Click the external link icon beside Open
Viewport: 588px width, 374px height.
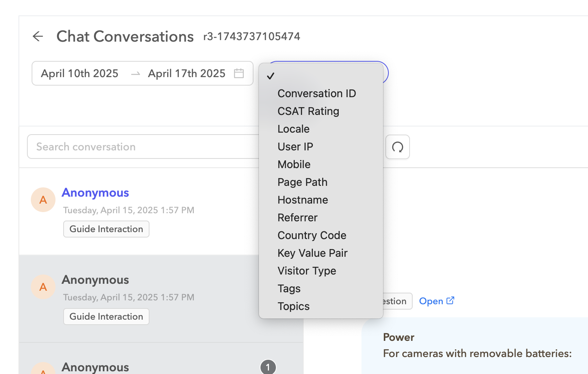point(450,300)
